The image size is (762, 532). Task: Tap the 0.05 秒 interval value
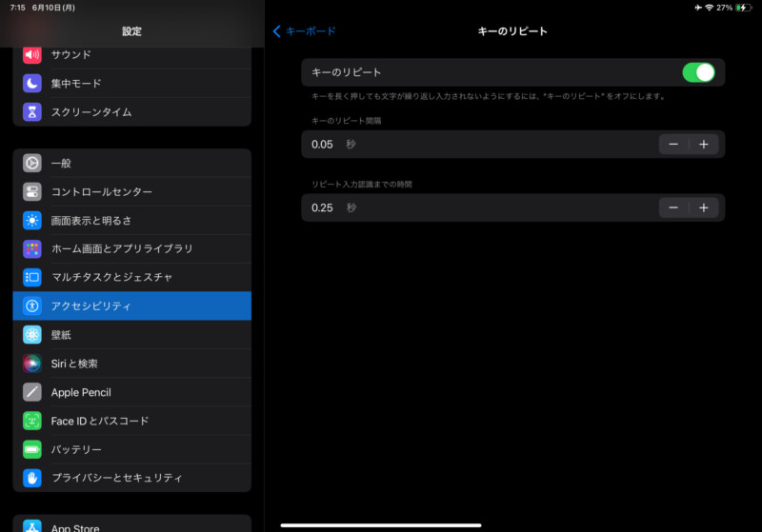[333, 145]
